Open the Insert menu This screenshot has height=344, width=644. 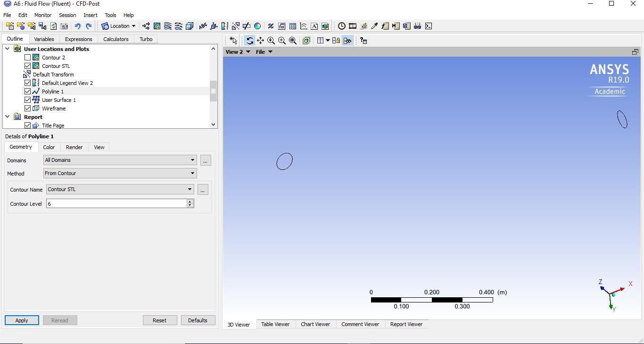91,15
